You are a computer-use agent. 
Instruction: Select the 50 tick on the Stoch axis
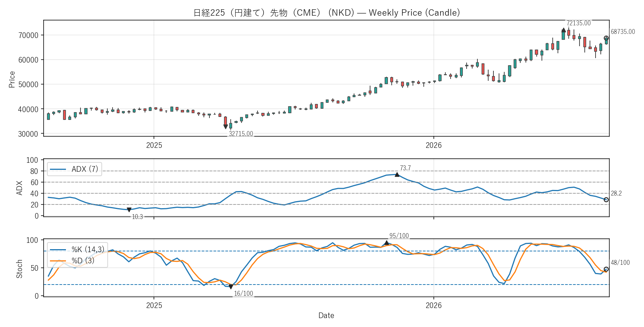pyautogui.click(x=34, y=268)
